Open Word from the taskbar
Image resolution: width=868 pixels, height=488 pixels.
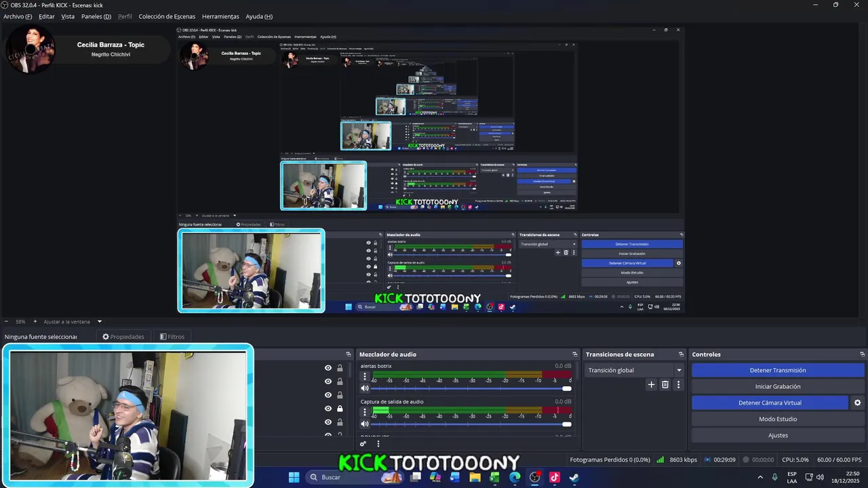(x=455, y=477)
